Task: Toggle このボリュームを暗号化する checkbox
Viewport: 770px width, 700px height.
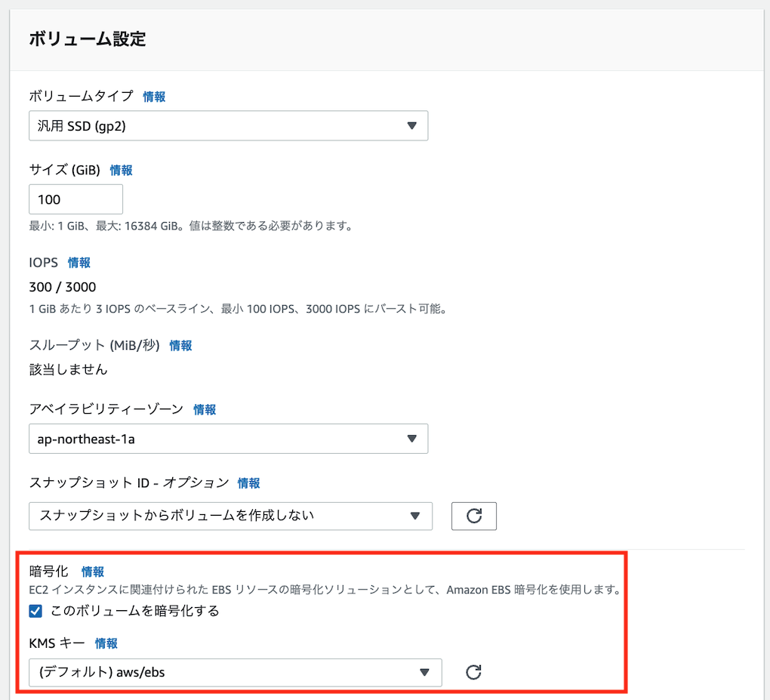Action: point(35,611)
